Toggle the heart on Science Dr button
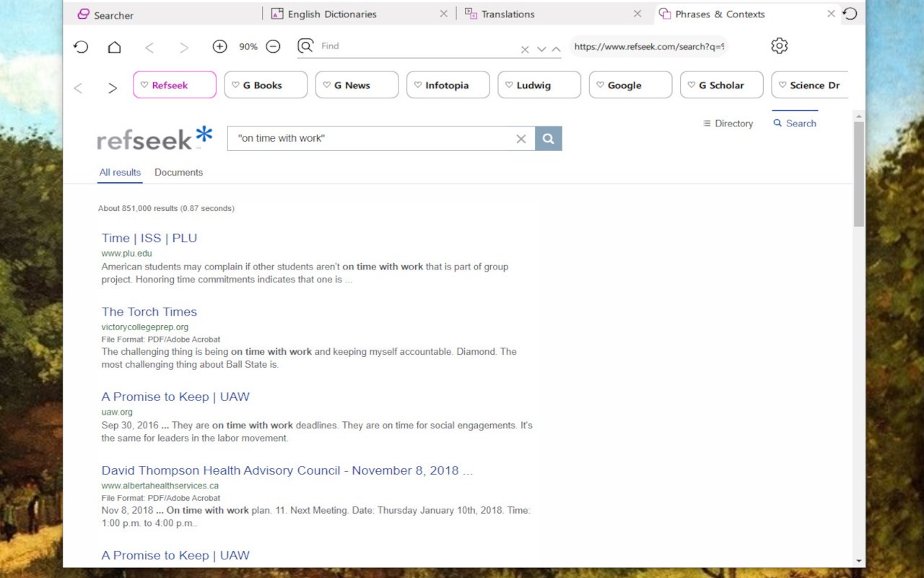 (783, 85)
